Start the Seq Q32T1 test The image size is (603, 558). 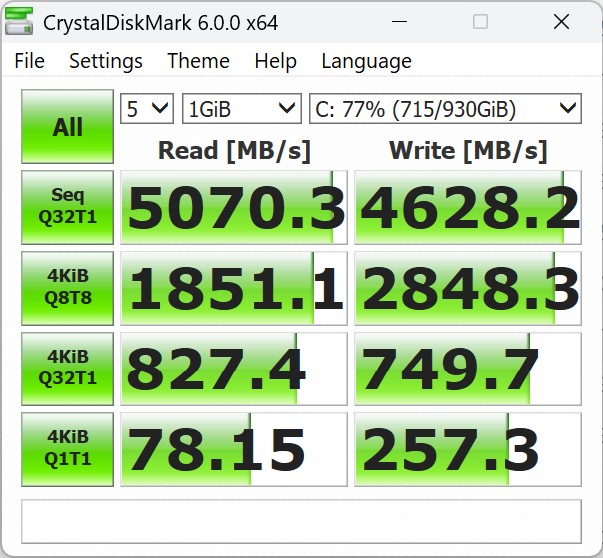point(67,207)
